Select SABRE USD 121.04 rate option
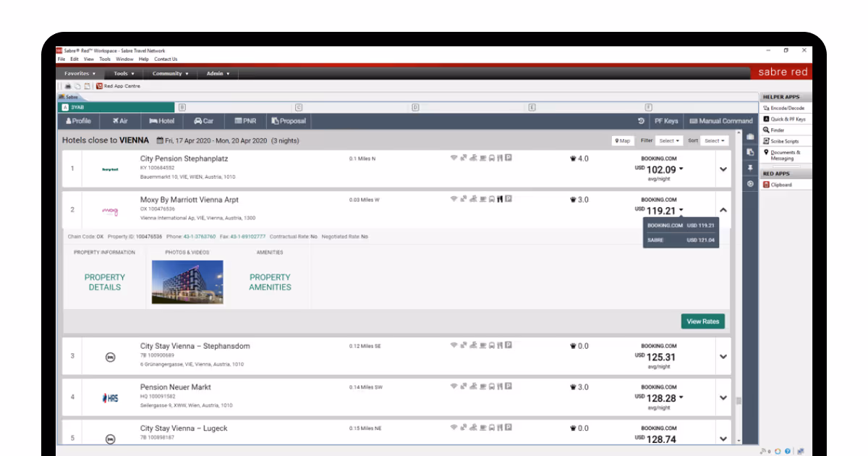The width and height of the screenshot is (868, 456). [x=681, y=240]
